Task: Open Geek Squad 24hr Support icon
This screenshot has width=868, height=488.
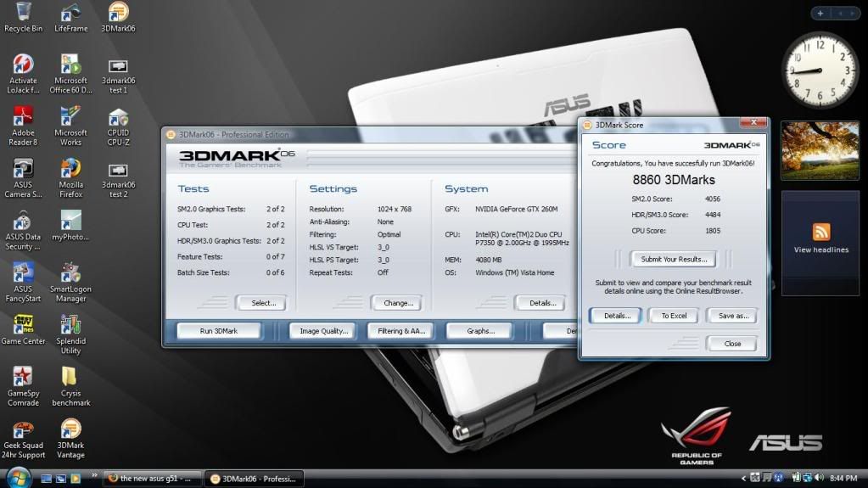Action: (x=23, y=438)
